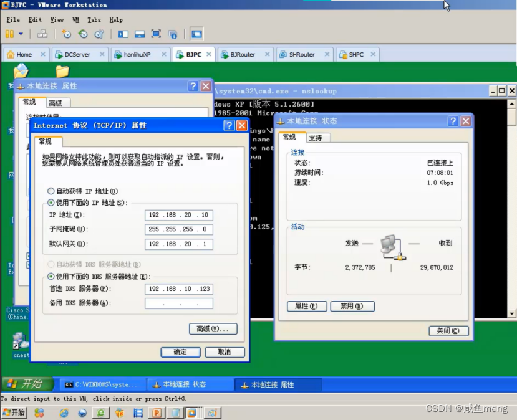Switch to the hanlihuiXP VM tab

(x=137, y=55)
